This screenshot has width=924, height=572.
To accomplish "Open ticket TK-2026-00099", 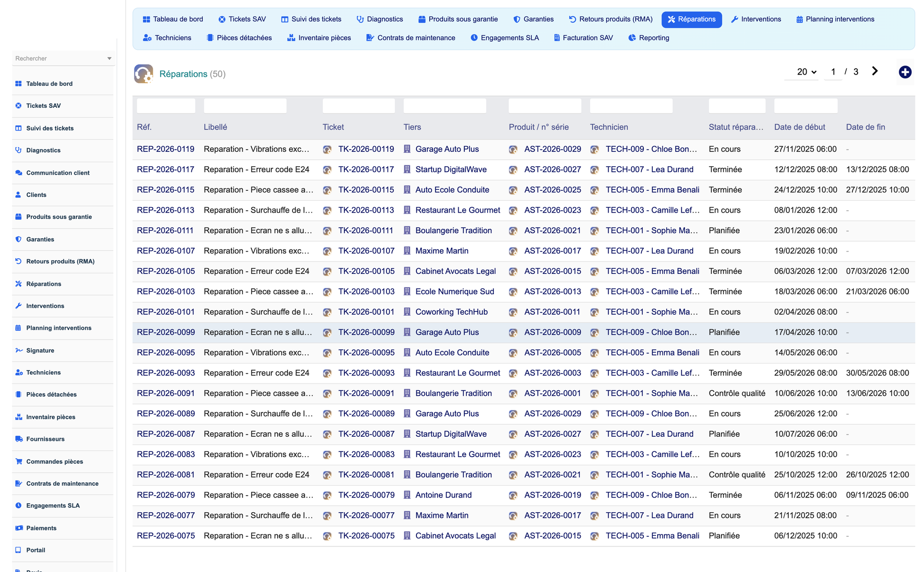I will 366,332.
